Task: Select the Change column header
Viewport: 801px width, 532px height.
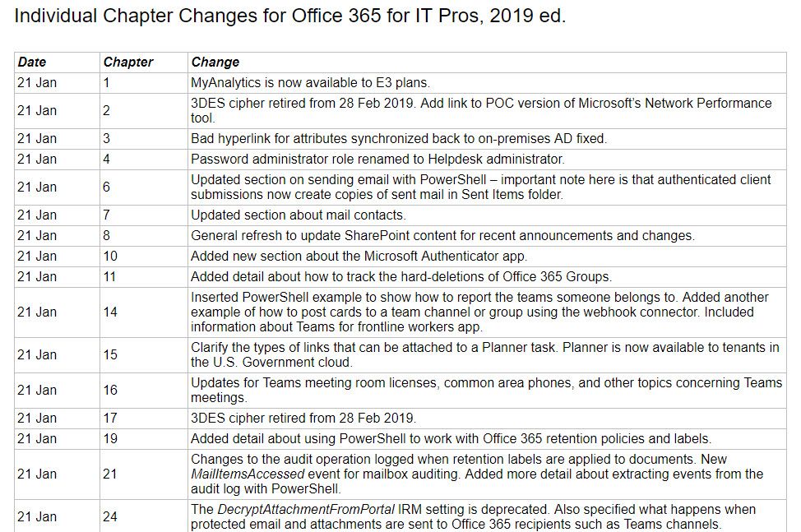Action: point(215,62)
